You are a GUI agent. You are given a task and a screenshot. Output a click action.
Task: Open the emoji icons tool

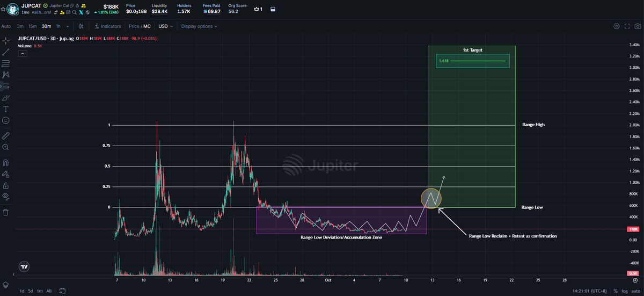pyautogui.click(x=6, y=120)
